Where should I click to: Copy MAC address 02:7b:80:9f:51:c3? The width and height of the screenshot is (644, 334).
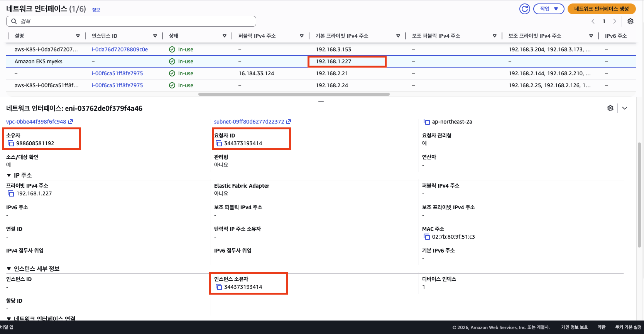click(x=426, y=237)
